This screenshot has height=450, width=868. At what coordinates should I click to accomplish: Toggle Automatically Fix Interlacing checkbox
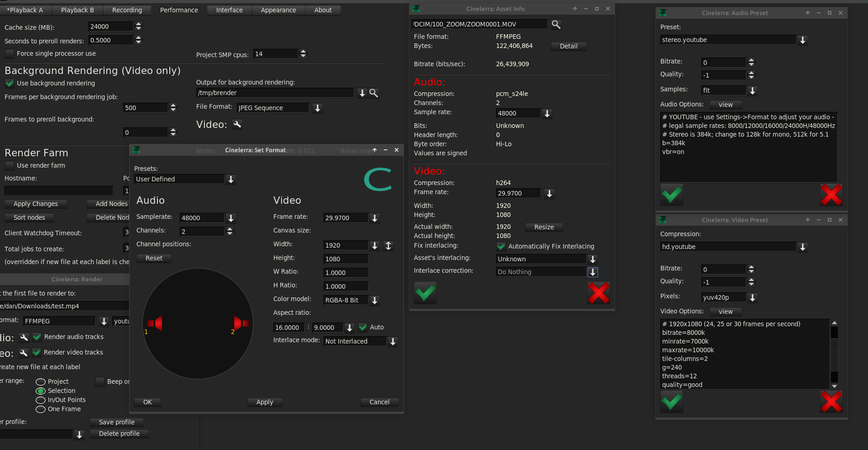coord(501,247)
